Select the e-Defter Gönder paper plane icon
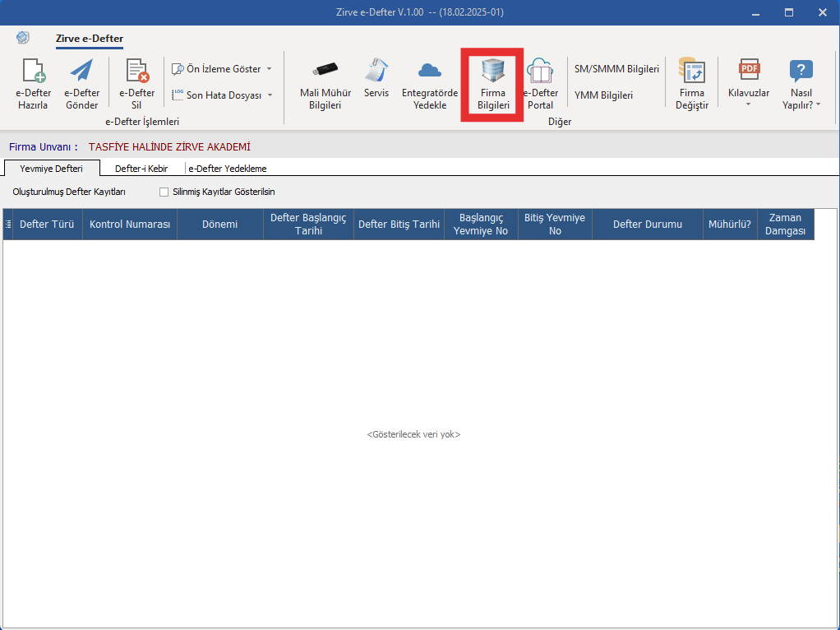 coord(82,71)
